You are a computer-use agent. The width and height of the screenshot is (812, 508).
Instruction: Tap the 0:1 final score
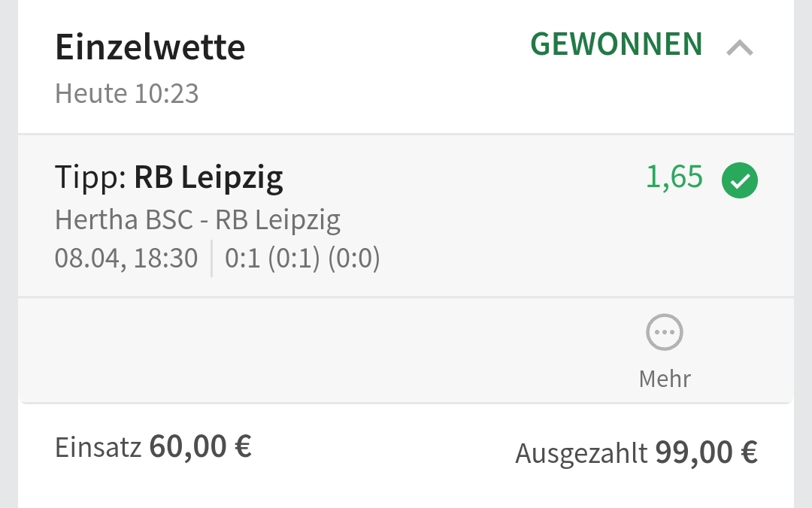[241, 259]
